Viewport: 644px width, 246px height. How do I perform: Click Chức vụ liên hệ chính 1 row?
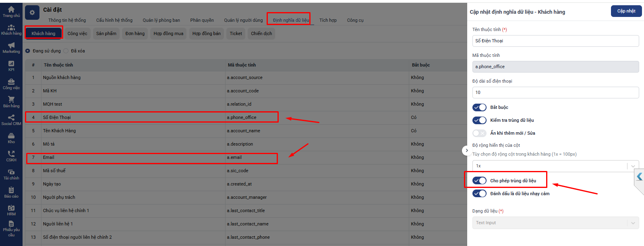(x=246, y=211)
